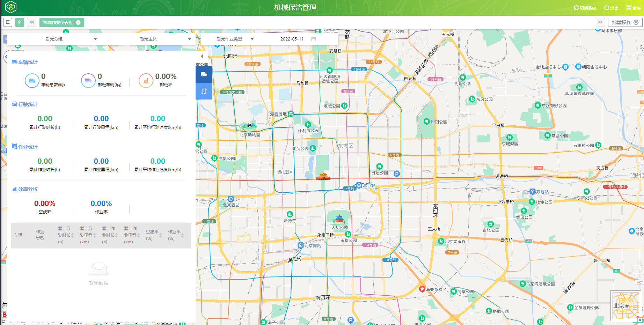644x325 pixels.
Task: Click the 海关查验区 red marker
Action: click(x=422, y=289)
